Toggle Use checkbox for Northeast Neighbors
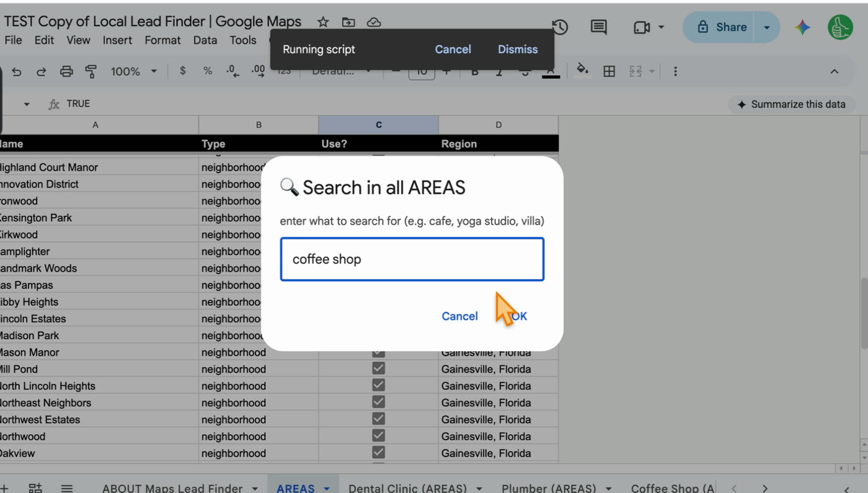The width and height of the screenshot is (868, 493). 378,402
